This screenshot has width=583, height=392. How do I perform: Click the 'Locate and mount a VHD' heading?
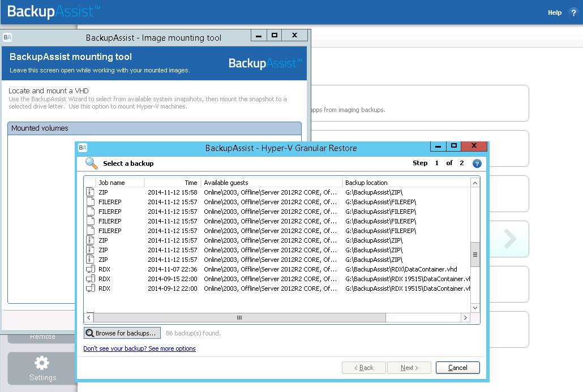pyautogui.click(x=49, y=91)
